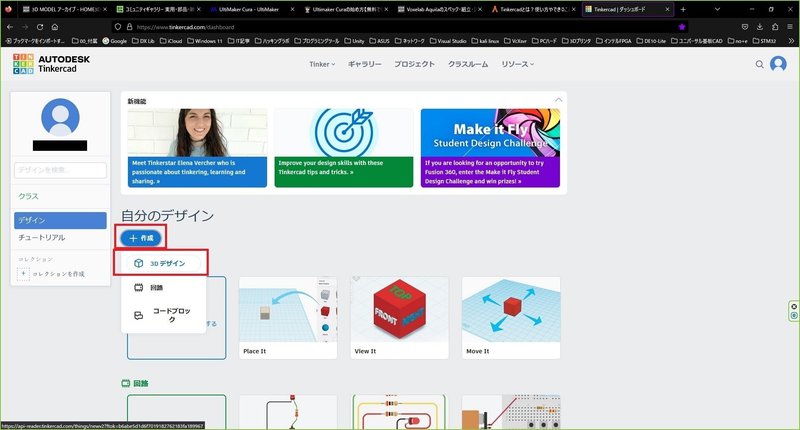This screenshot has height=430, width=800.
Task: Expand the リソース dropdown menu
Action: point(517,64)
